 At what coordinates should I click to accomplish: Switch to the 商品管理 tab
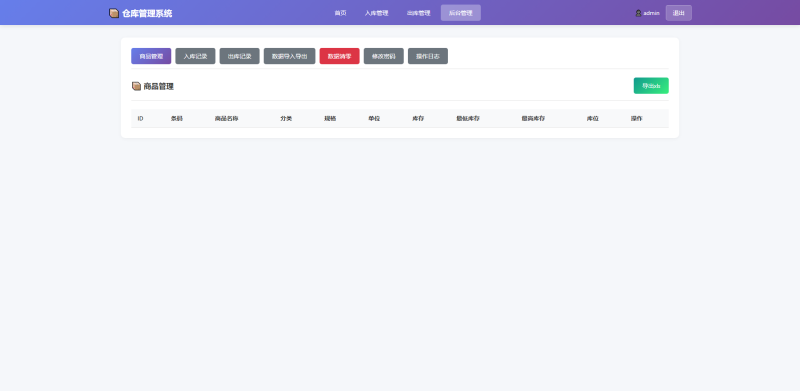click(x=151, y=56)
